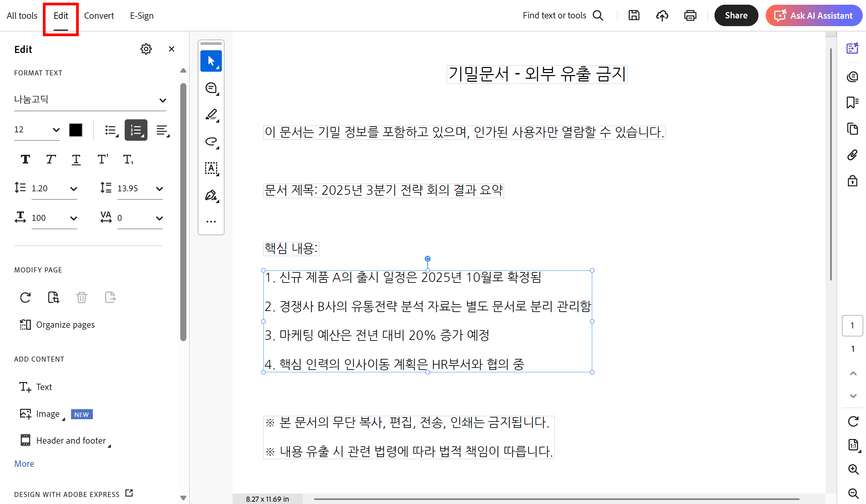
Task: Select the fill and sign pen tool
Action: pyautogui.click(x=211, y=195)
